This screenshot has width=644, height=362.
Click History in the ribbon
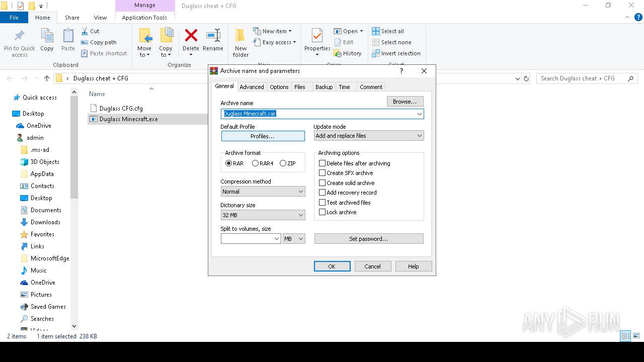pos(348,53)
